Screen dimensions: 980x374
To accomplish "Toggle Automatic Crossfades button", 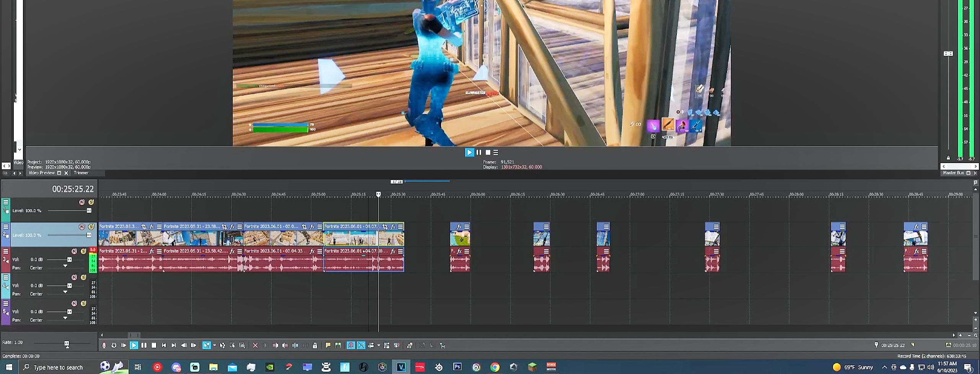I will [361, 345].
